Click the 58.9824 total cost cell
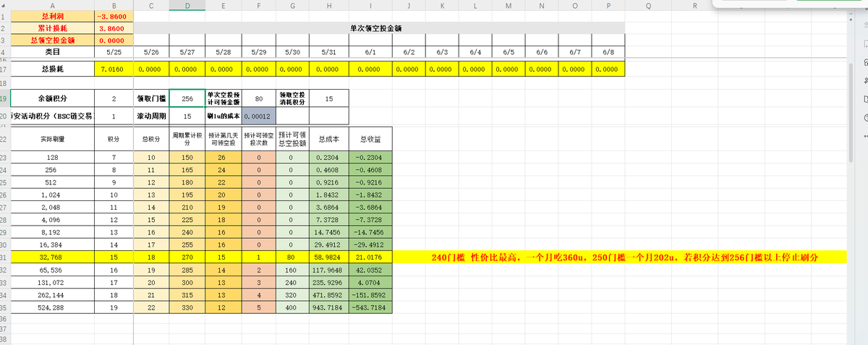This screenshot has width=868, height=345. (329, 257)
